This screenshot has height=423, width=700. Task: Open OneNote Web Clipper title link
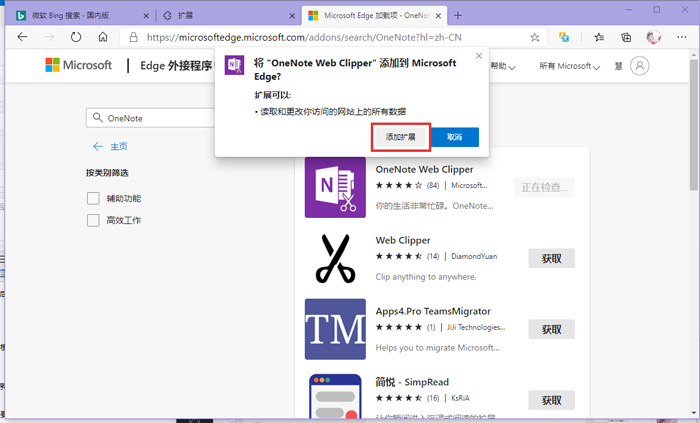424,170
